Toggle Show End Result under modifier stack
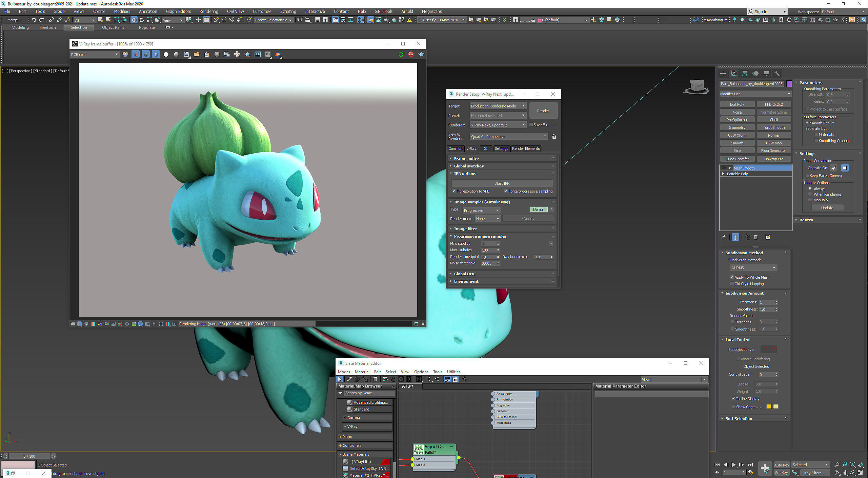868x478 pixels. [x=735, y=237]
